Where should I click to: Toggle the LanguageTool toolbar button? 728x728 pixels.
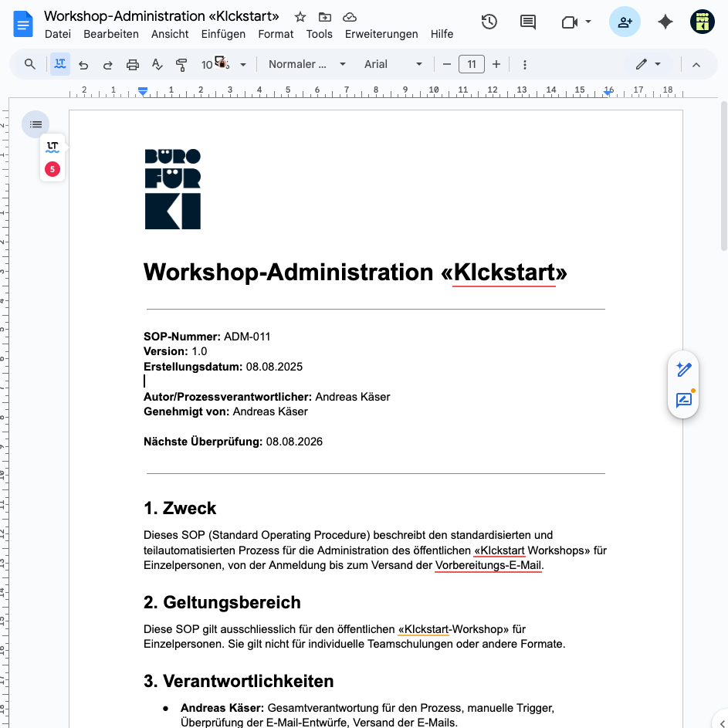(60, 64)
